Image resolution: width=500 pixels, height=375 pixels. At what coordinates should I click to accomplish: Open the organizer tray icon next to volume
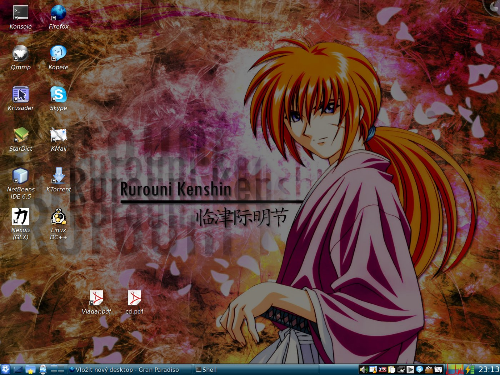point(373,369)
